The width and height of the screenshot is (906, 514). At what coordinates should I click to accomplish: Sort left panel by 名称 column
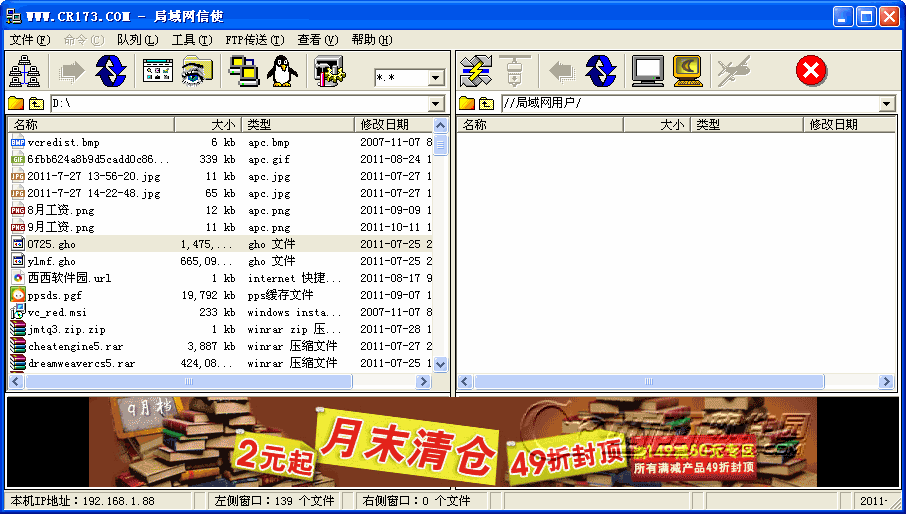[91, 124]
